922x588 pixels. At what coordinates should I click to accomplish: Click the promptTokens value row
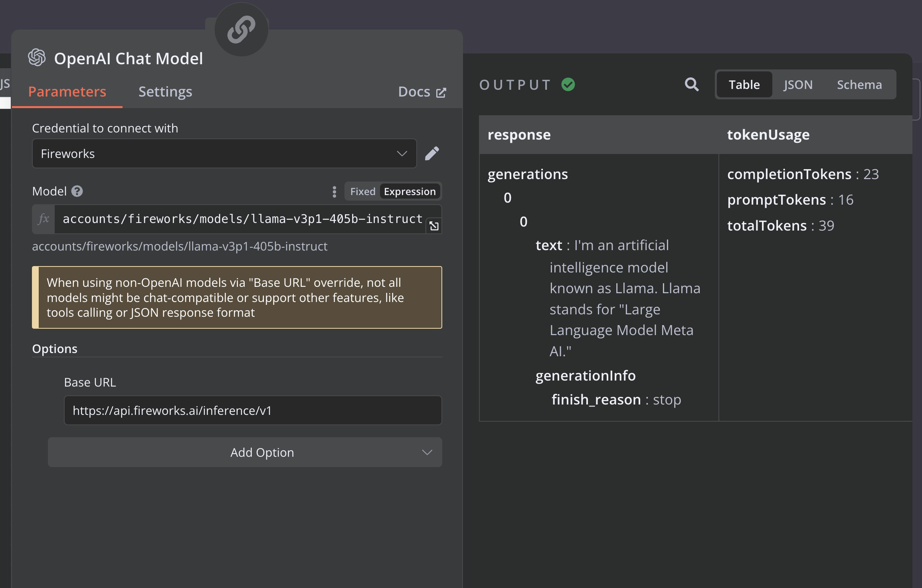[790, 200]
